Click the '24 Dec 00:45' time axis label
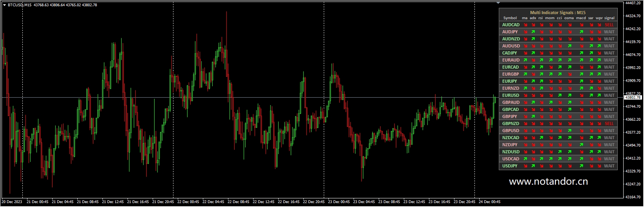The width and height of the screenshot is (644, 207). click(x=490, y=202)
